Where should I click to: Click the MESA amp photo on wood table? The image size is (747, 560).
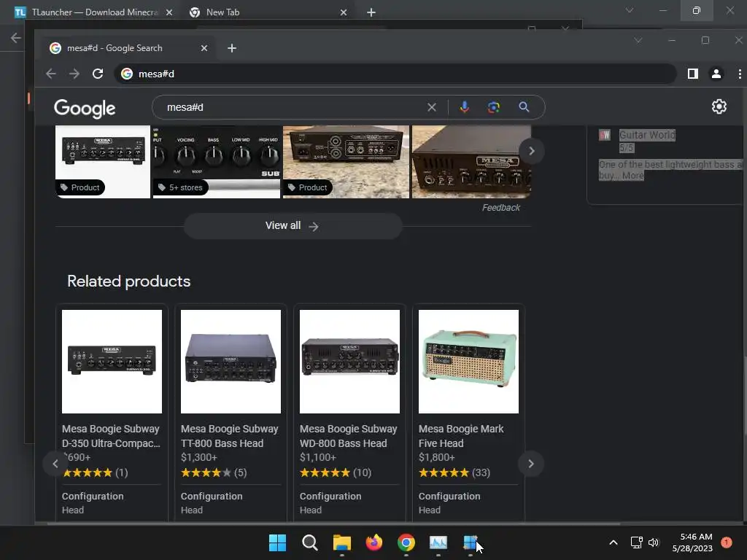[x=471, y=161]
